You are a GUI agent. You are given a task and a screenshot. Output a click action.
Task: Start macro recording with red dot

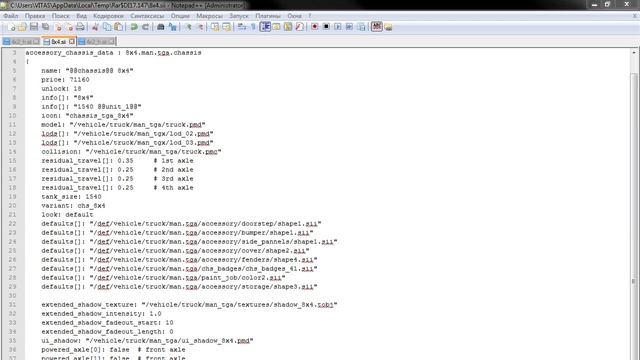click(314, 27)
